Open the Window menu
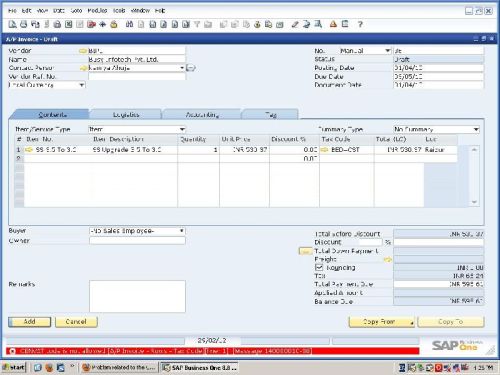Screen dimensions: 500x375 (140, 11)
